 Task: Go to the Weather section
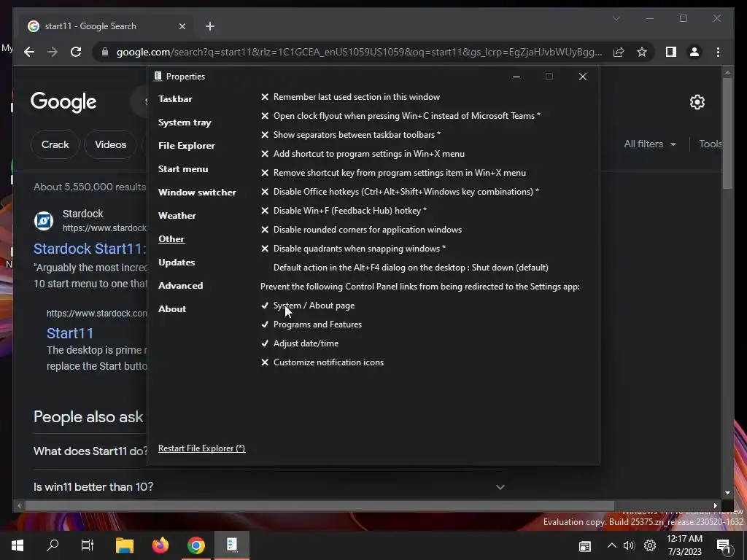pos(177,216)
